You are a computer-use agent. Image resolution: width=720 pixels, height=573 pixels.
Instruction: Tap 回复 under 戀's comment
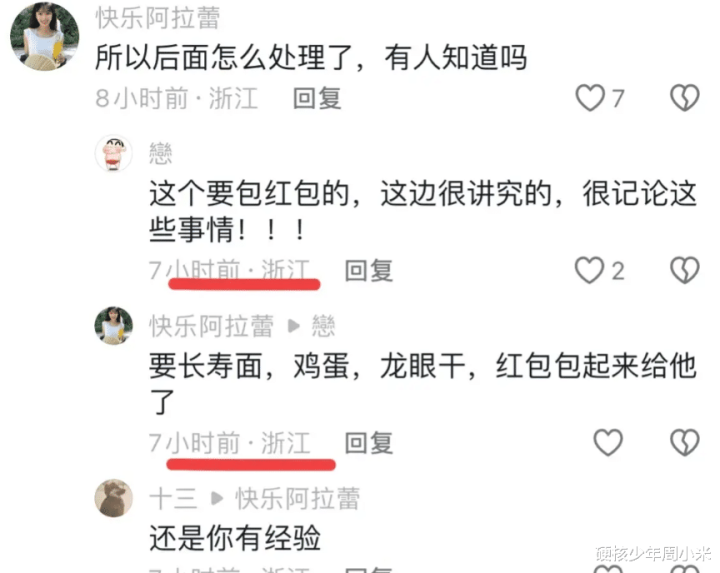pos(369,270)
